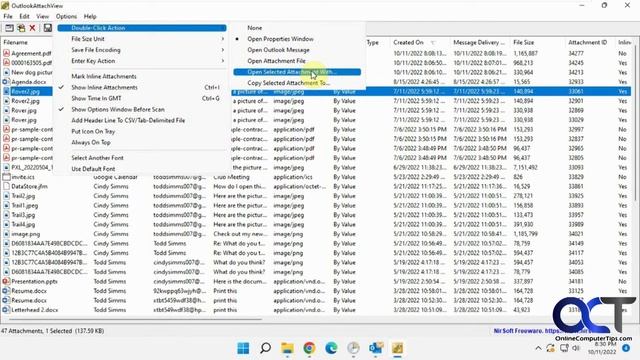Launch Google Chrome from the taskbar
Image resolution: width=640 pixels, height=360 pixels.
coord(309,348)
